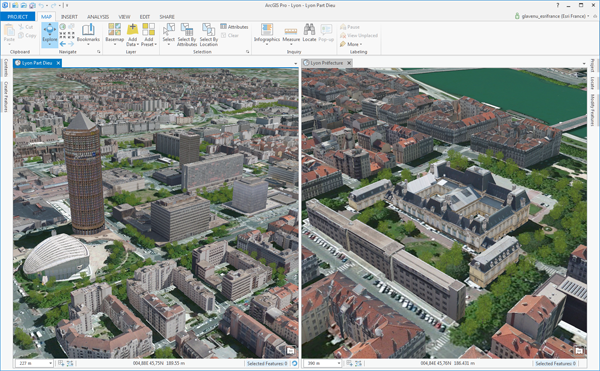600x371 pixels.
Task: Click the Paste clipboard icon
Action: pyautogui.click(x=9, y=30)
